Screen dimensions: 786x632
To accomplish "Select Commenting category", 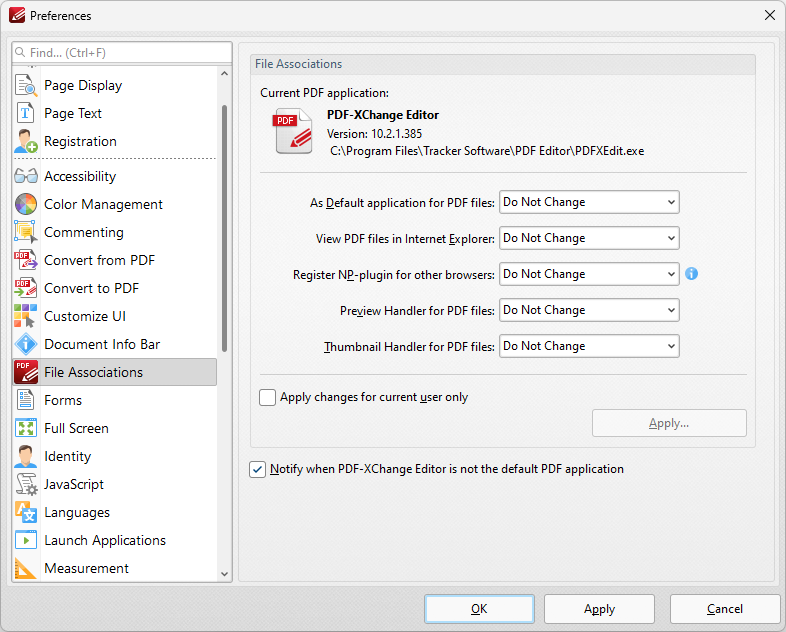I will pos(115,233).
